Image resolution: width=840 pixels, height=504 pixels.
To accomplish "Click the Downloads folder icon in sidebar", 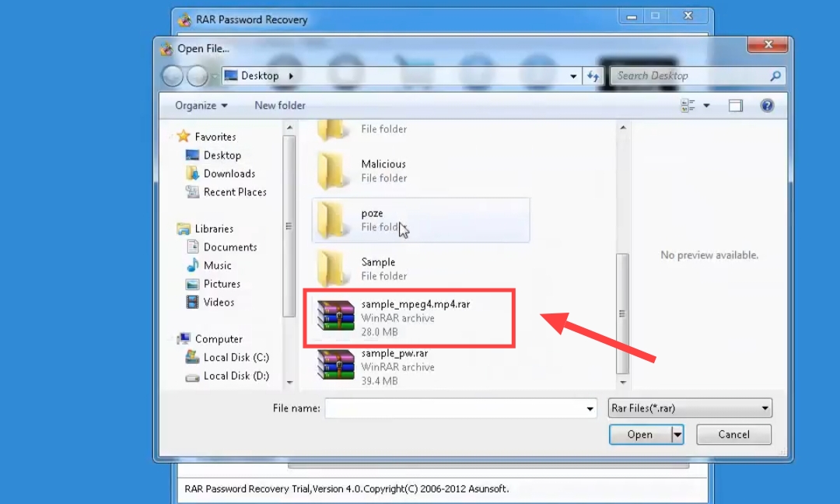I will point(192,173).
